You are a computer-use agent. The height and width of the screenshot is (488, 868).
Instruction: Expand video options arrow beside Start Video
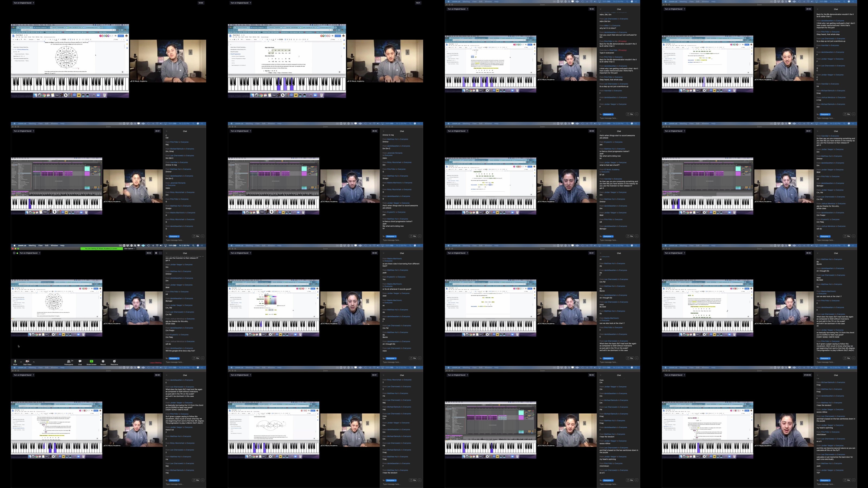click(x=34, y=362)
